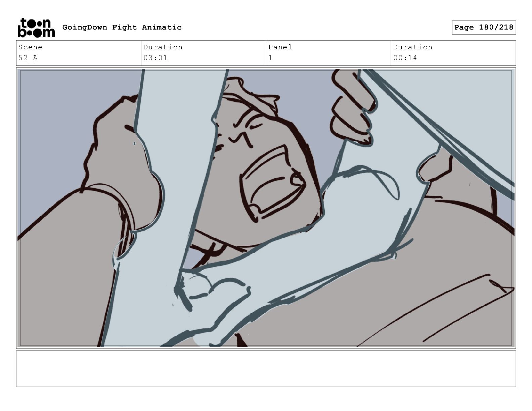Screen dimensions: 532x411
Task: Click the gripping fingers at top right
Action: pos(353,107)
